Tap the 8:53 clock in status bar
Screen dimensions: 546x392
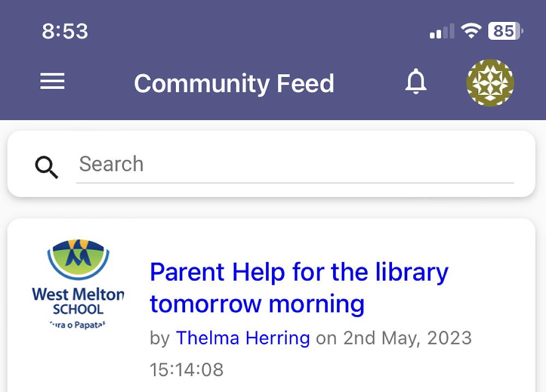click(65, 32)
